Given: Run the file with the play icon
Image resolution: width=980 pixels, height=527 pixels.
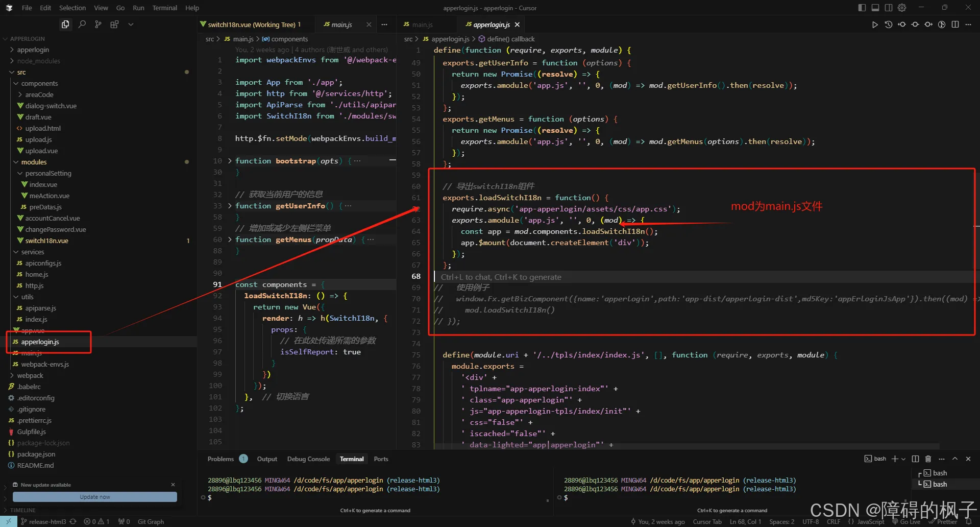Looking at the screenshot, I should (x=875, y=25).
